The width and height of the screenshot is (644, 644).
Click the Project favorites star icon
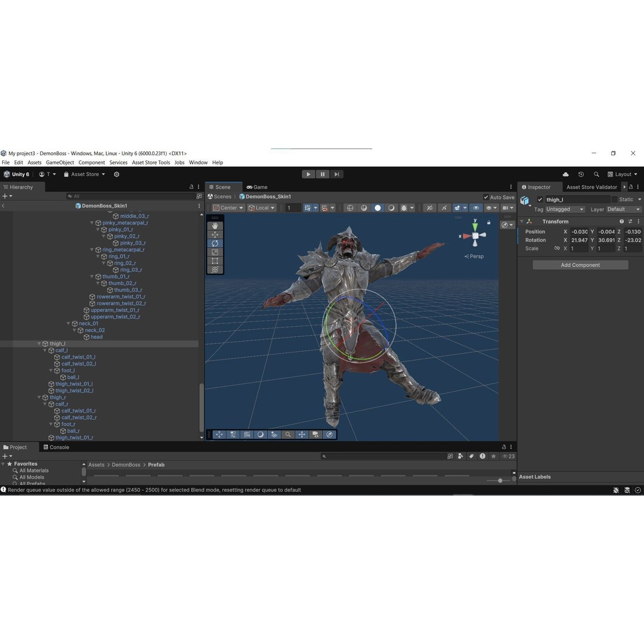click(x=493, y=456)
